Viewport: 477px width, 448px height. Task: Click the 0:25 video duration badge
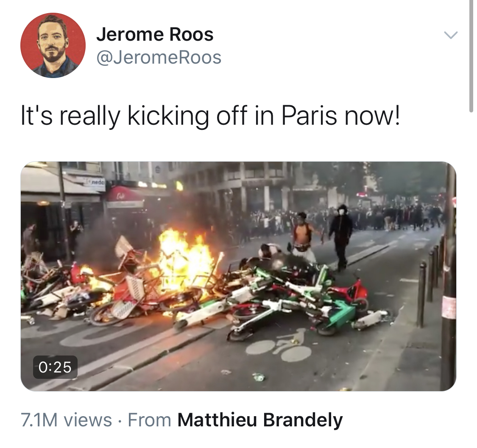click(x=55, y=367)
